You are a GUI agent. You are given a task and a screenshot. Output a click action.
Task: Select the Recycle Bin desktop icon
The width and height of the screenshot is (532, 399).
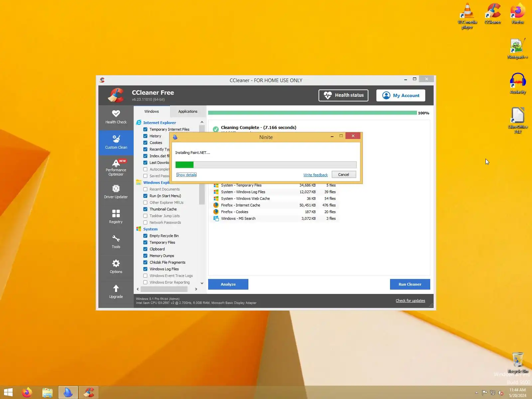[x=518, y=363]
